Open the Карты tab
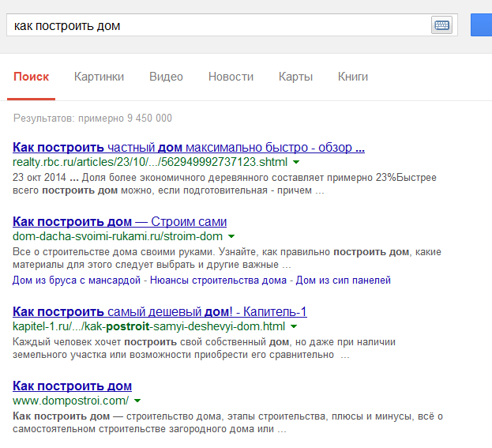492x448 pixels. pos(295,77)
